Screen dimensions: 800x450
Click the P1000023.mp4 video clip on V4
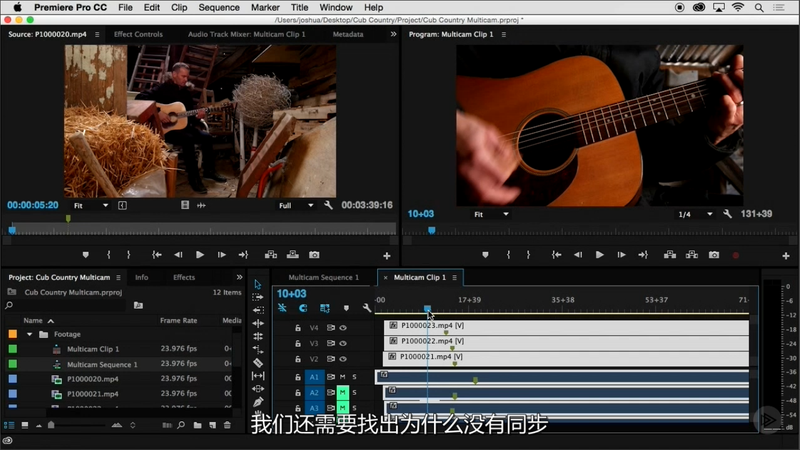(x=566, y=327)
